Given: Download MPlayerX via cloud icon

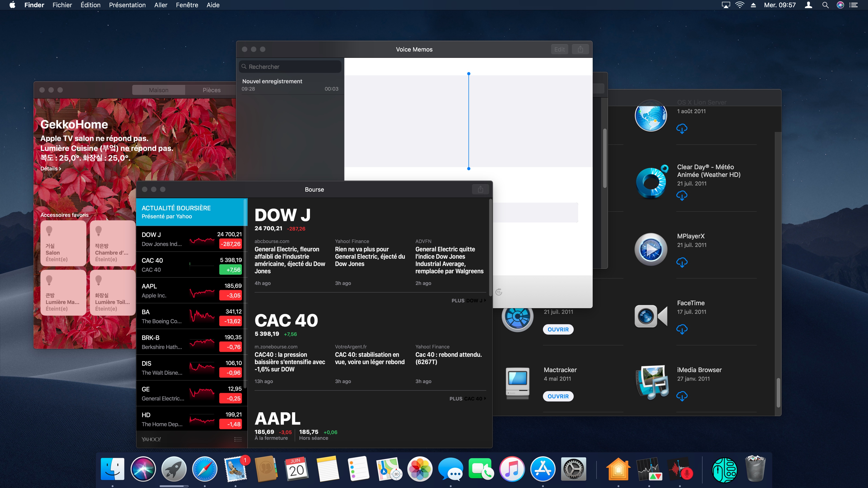Looking at the screenshot, I should coord(682,262).
